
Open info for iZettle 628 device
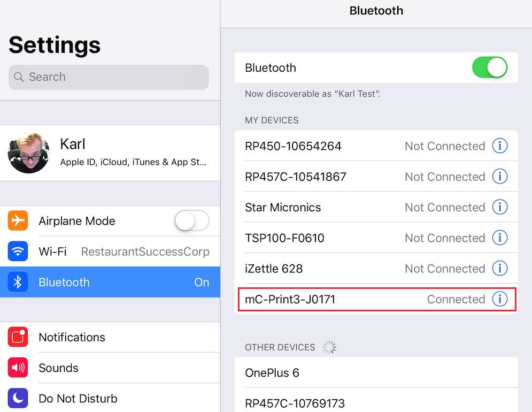500,269
